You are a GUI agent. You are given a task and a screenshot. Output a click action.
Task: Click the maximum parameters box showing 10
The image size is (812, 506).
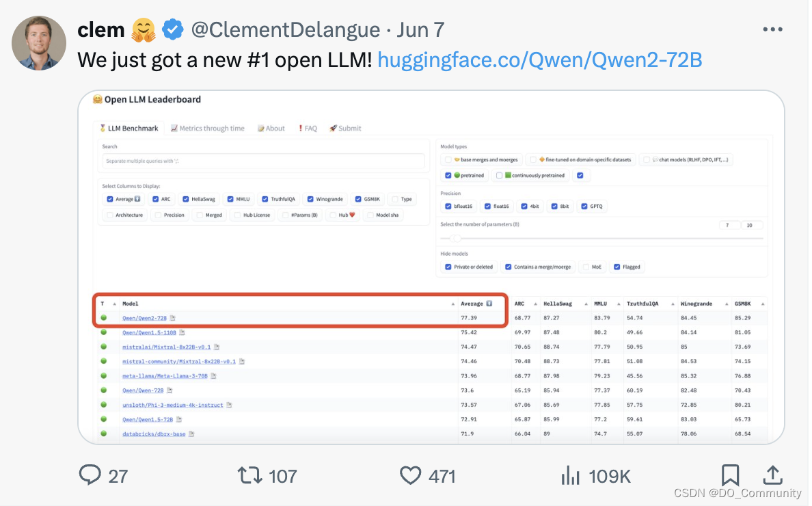(751, 225)
